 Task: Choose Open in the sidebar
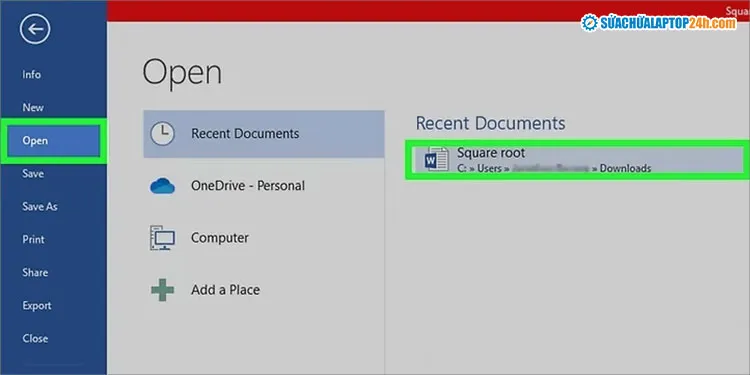coord(53,141)
